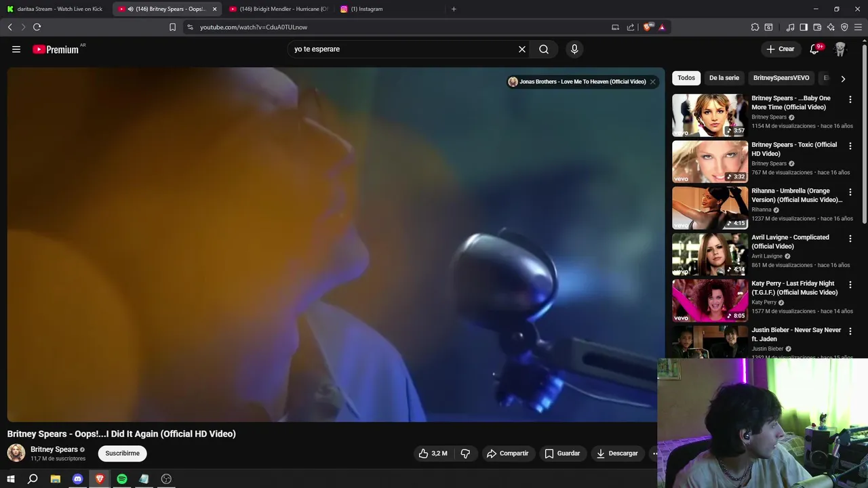Open Katy Perry Last Friday Night thumbnail
868x488 pixels.
click(710, 300)
